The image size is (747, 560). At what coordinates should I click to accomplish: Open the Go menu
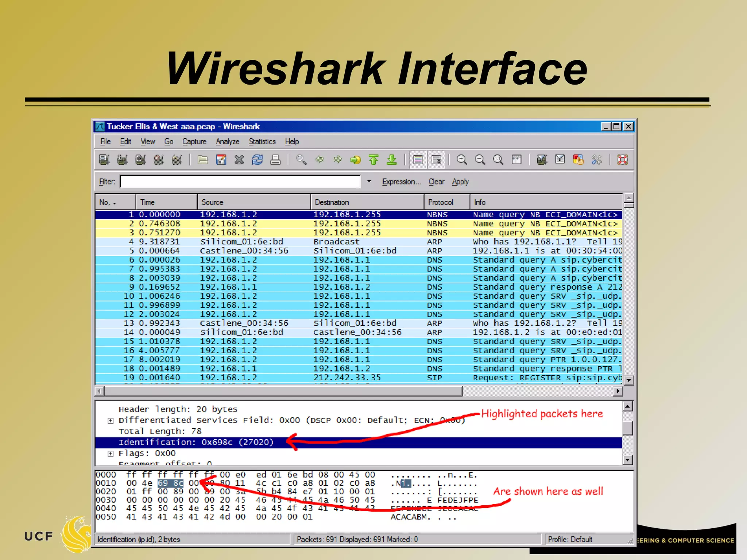pos(169,141)
